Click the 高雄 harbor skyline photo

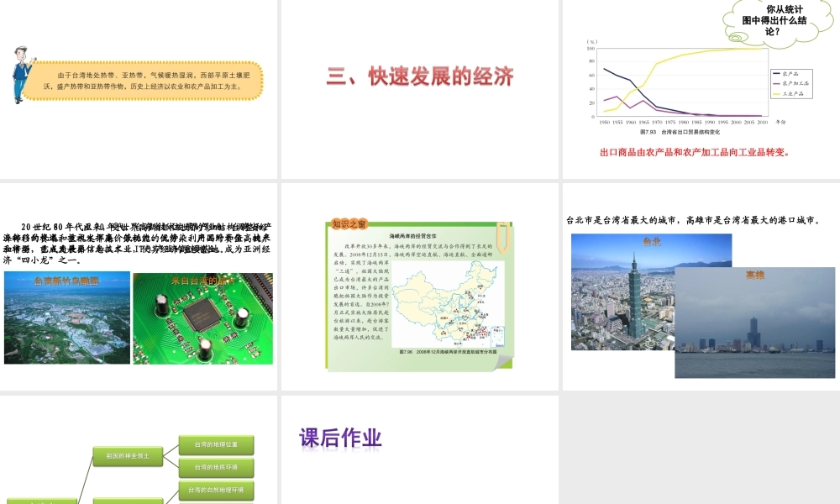[755, 323]
